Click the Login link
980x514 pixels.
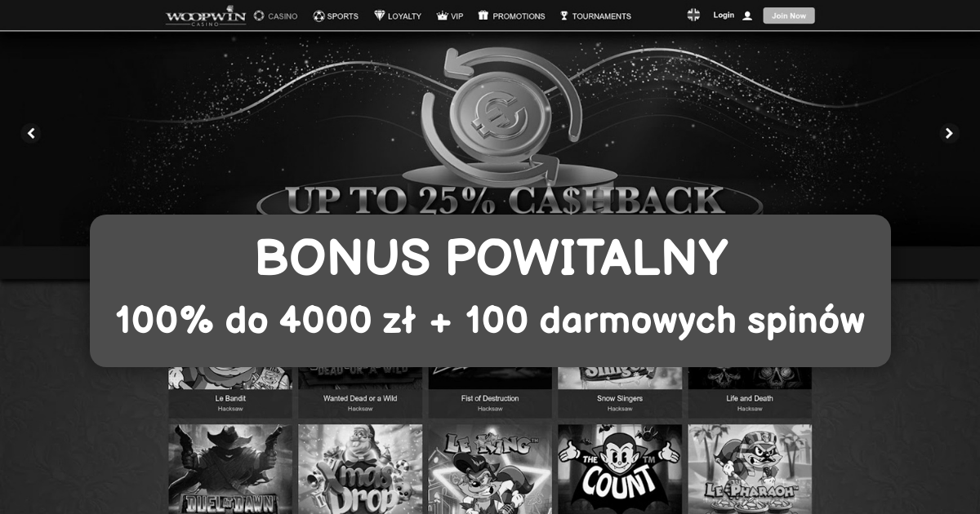click(x=724, y=15)
